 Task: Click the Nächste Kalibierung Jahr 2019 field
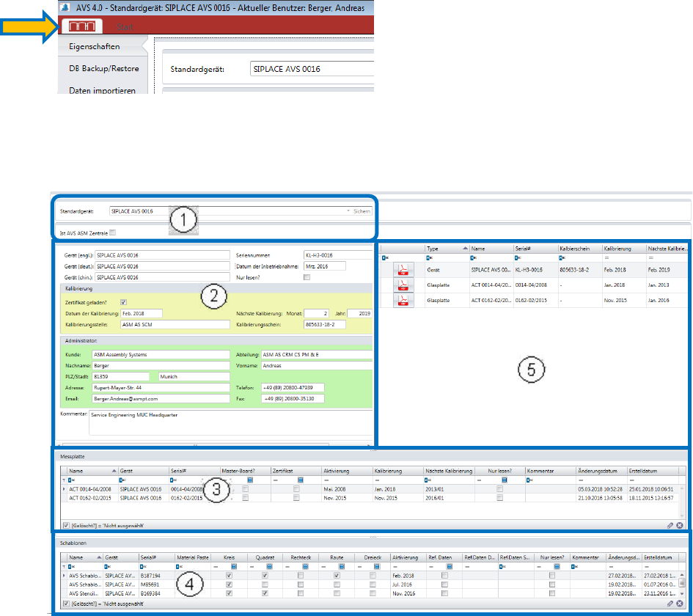pyautogui.click(x=359, y=313)
